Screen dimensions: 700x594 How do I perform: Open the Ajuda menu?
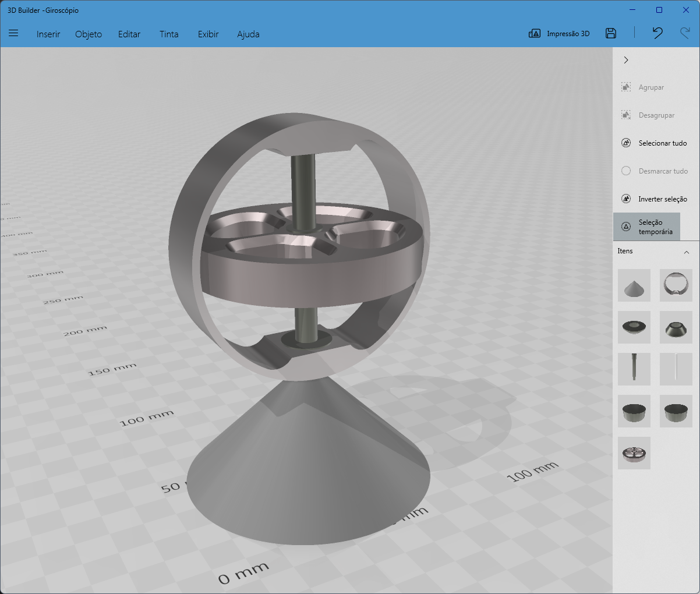pos(248,34)
